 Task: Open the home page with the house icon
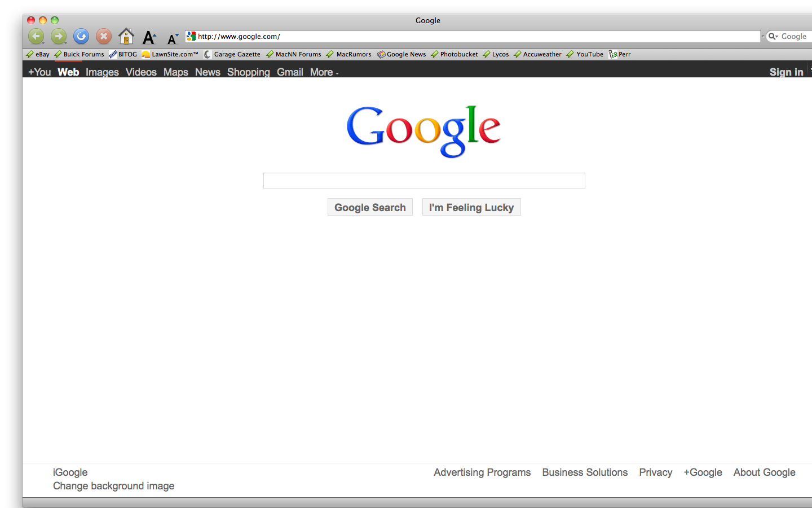126,36
